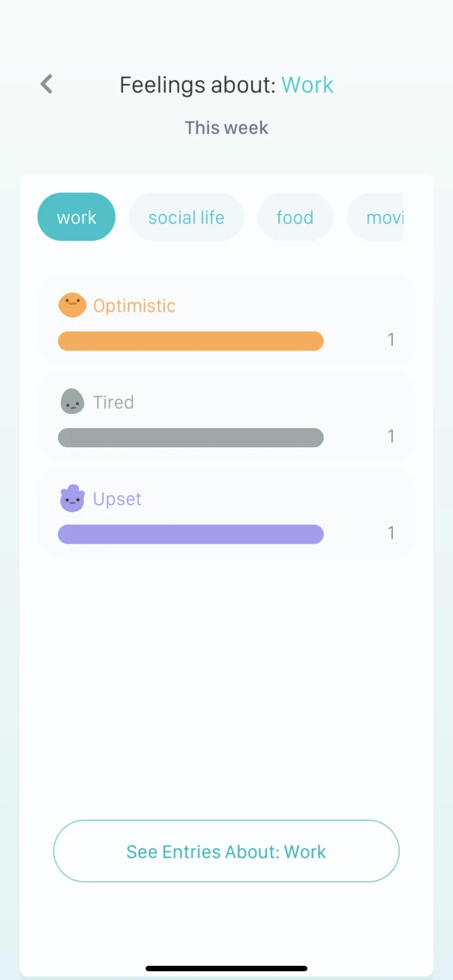Tap the orange Optimistic progress bar
Viewport: 453px width, 980px height.
[191, 341]
